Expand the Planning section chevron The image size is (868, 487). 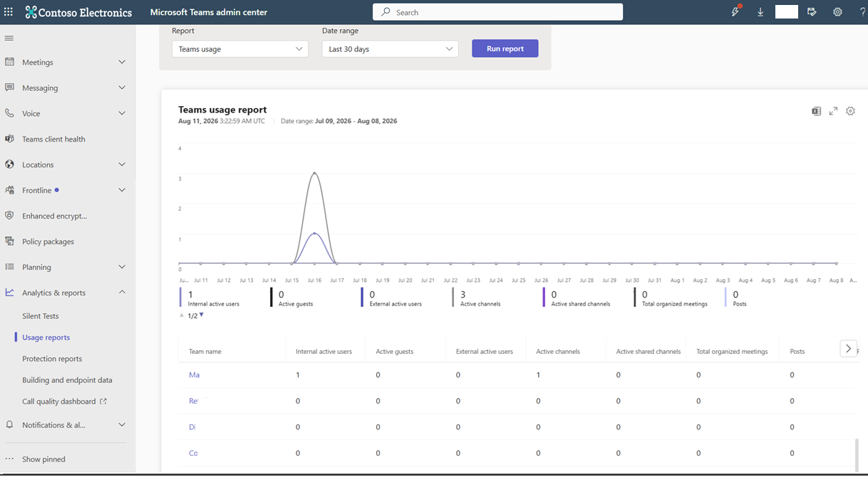point(122,267)
